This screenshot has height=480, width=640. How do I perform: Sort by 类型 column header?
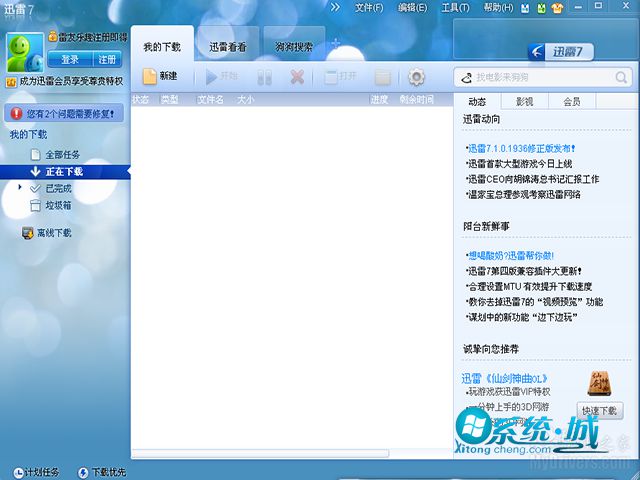[x=169, y=100]
